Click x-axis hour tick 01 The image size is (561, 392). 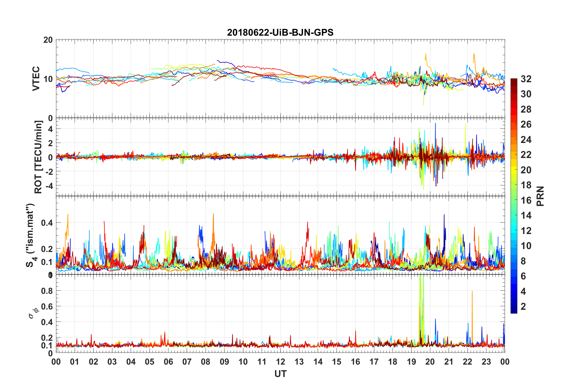75,362
